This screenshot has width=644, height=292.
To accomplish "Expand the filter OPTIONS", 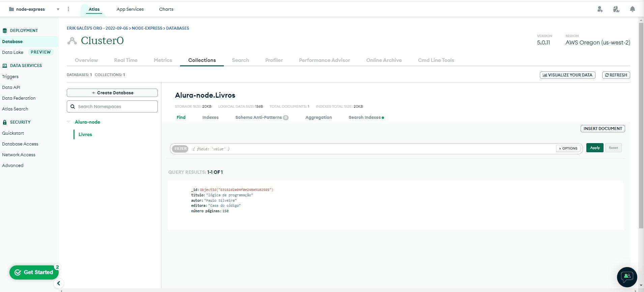I will (568, 149).
